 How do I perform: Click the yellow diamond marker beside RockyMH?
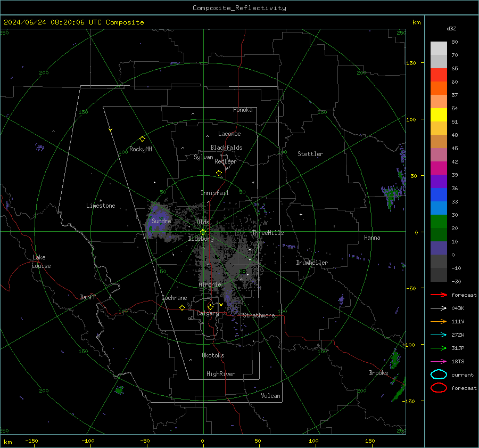(x=142, y=139)
